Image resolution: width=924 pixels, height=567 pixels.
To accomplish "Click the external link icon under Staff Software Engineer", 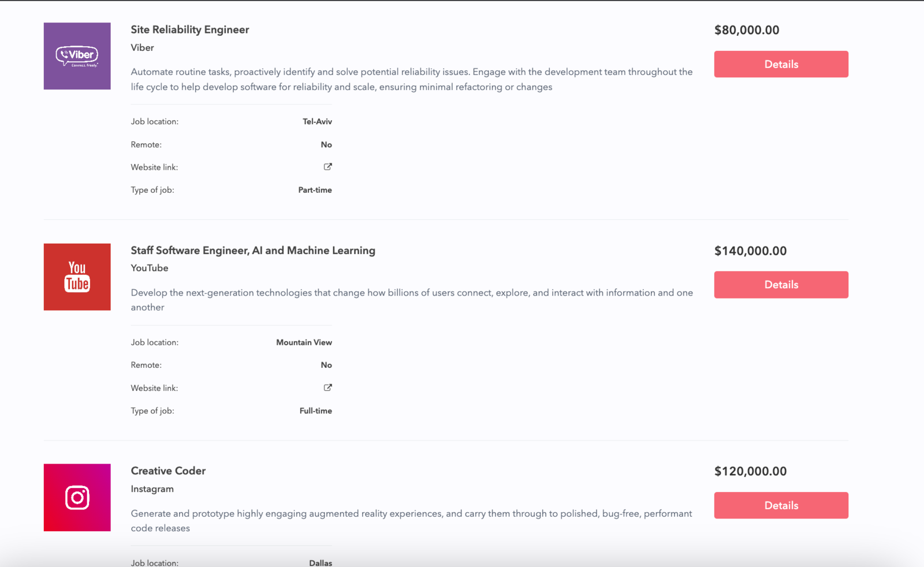I will 327,387.
